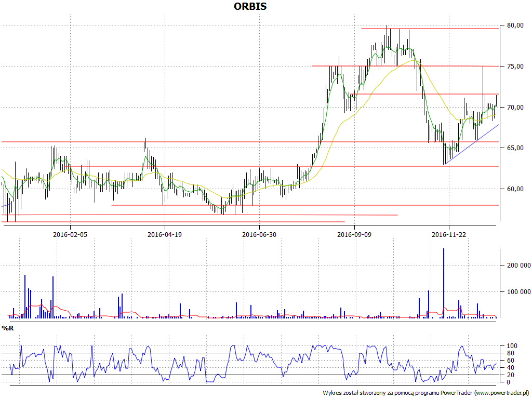Click the blue rising trendline near December

click(x=471, y=144)
